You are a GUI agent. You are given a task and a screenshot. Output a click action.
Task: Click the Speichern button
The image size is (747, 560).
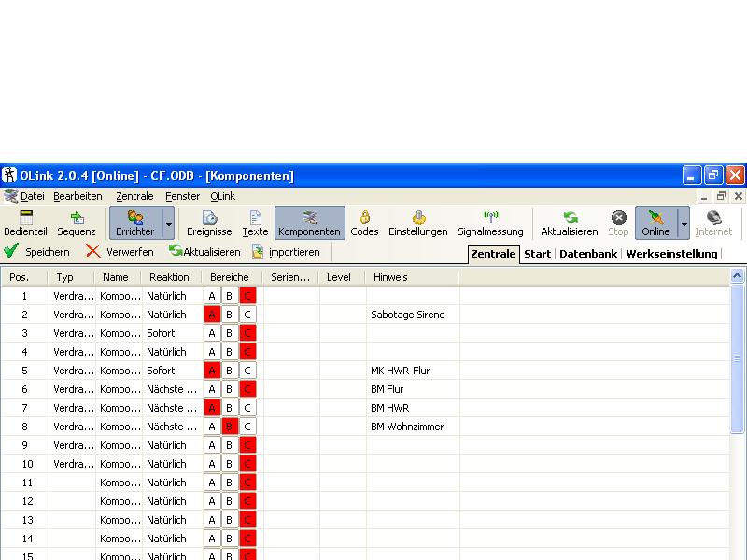pyautogui.click(x=37, y=252)
